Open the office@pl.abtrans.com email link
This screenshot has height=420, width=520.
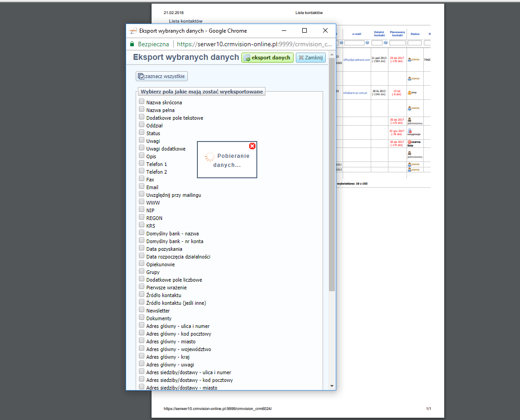pyautogui.click(x=357, y=60)
